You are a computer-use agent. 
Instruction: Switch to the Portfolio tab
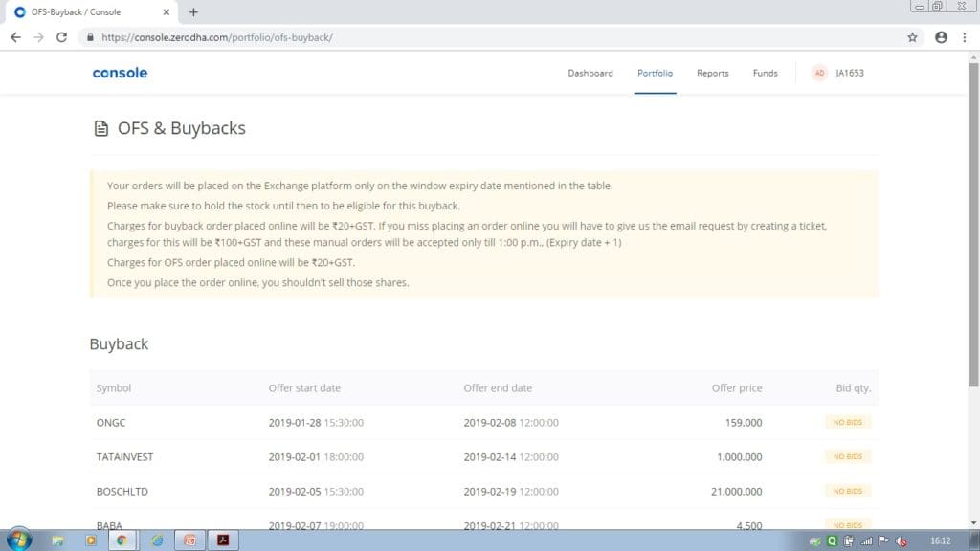[655, 73]
